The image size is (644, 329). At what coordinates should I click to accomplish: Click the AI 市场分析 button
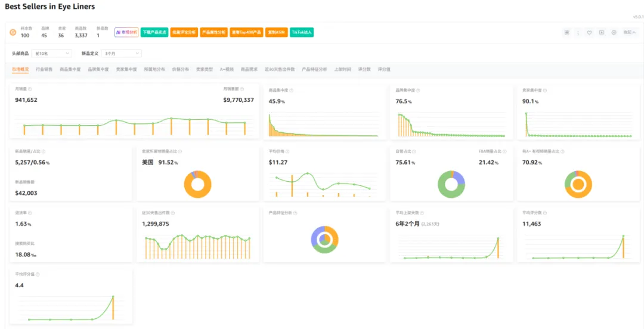[126, 32]
